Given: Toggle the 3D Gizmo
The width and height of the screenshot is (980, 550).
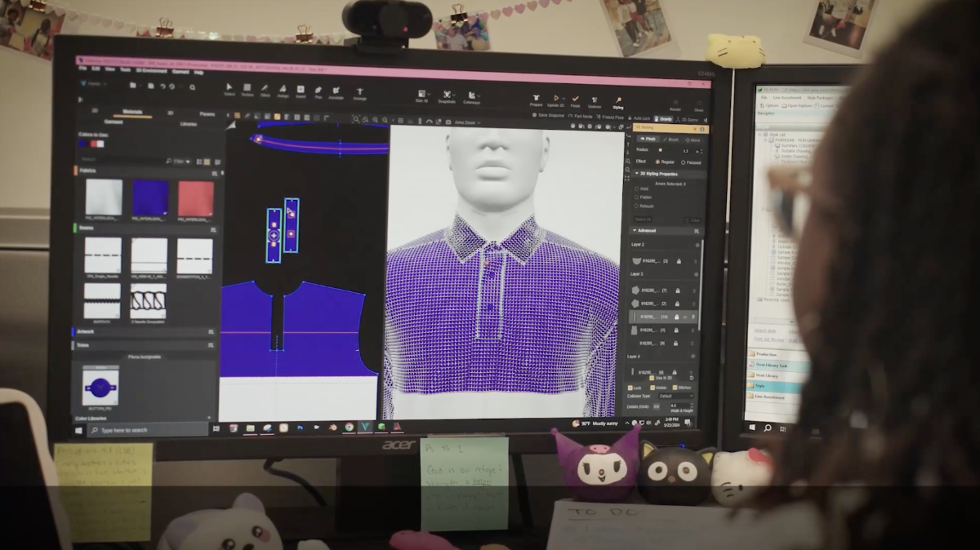Looking at the screenshot, I should [688, 119].
